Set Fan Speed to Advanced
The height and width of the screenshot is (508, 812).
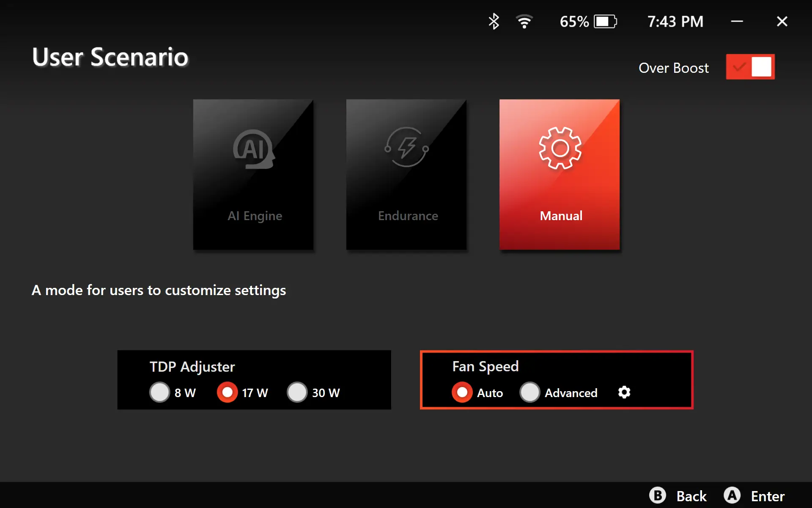[530, 392]
